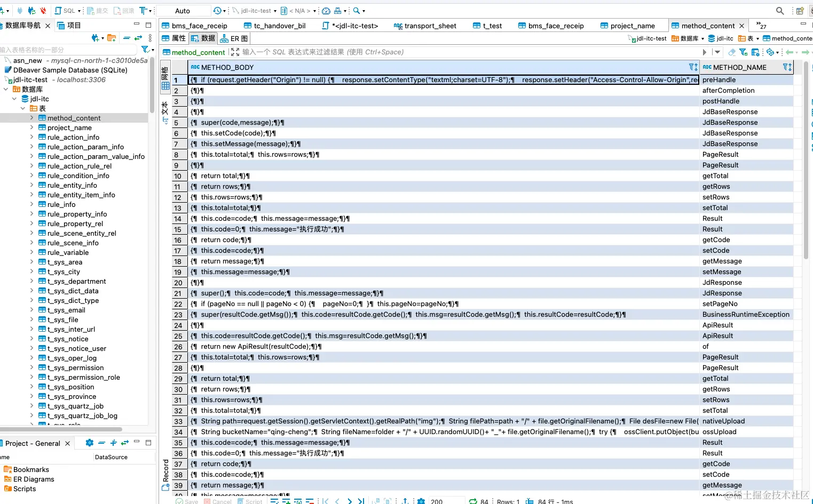The image size is (813, 504).
Task: Click the Connect plug icon in the toolbar
Action: 20,11
